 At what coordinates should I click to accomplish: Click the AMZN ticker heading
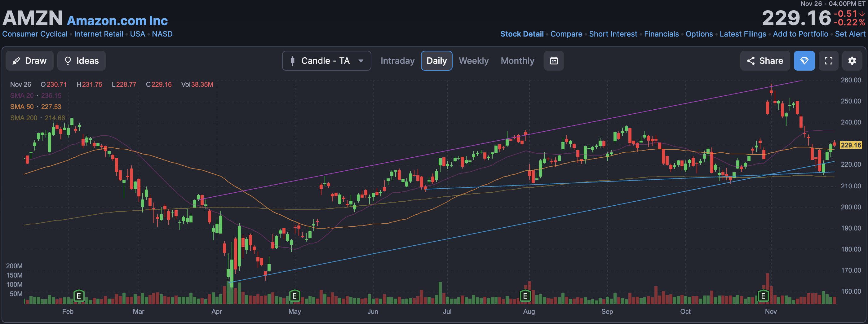32,18
